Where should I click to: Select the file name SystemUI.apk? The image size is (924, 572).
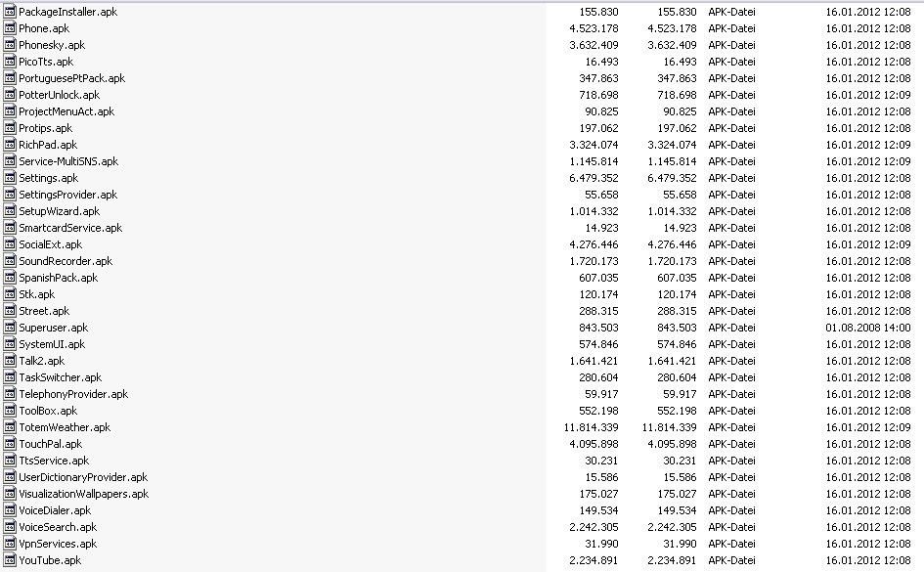click(x=52, y=344)
